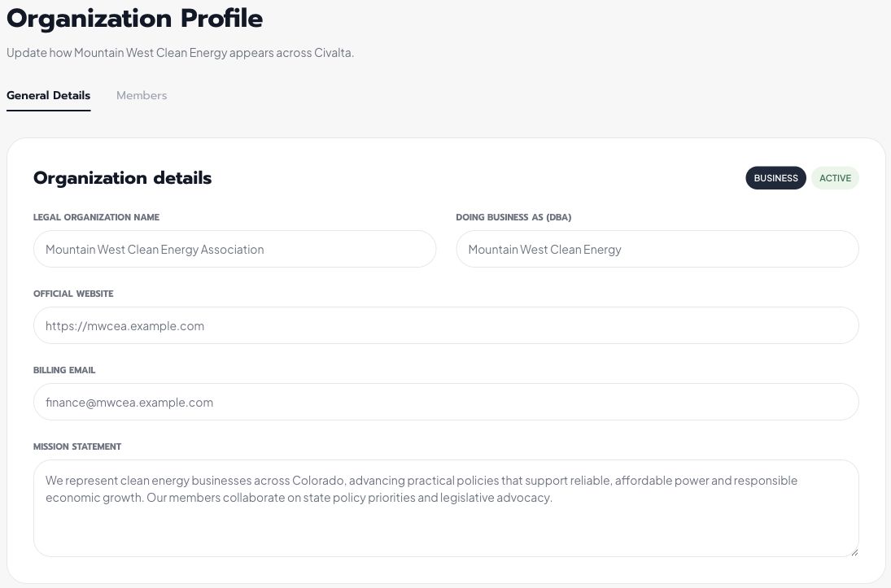Select the General Details tab
891x588 pixels.
pos(48,95)
